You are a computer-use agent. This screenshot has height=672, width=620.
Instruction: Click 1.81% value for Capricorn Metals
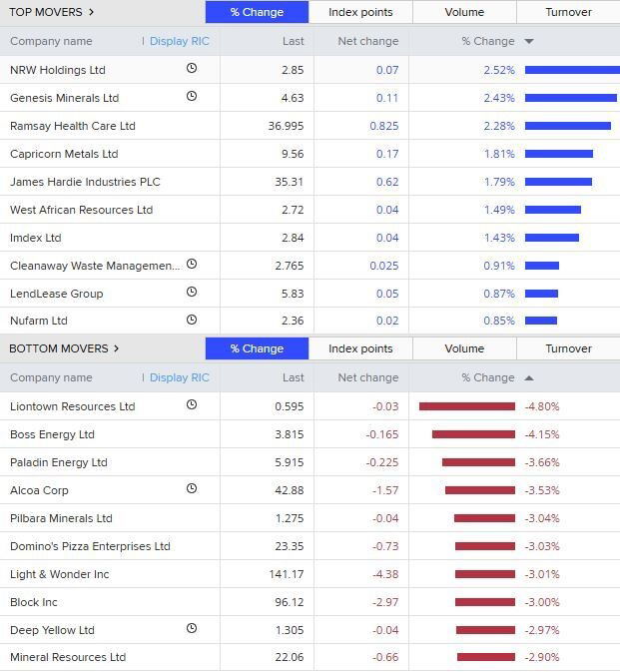click(499, 154)
